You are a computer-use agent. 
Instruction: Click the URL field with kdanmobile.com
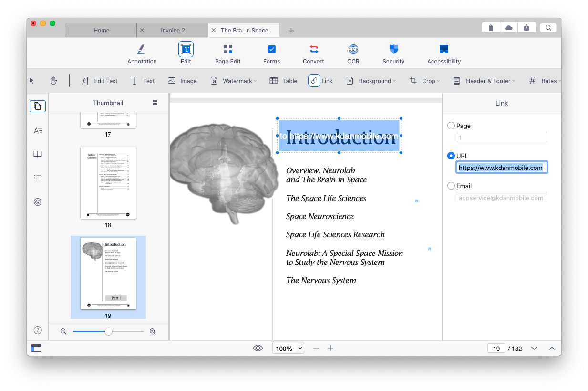tap(502, 168)
